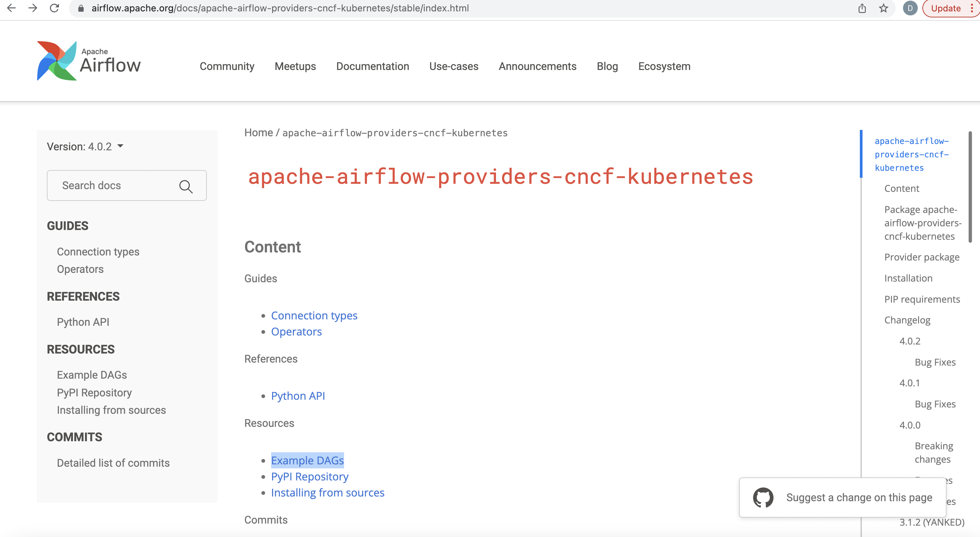
Task: Jump to PIP requirements in TOC
Action: pyautogui.click(x=922, y=299)
